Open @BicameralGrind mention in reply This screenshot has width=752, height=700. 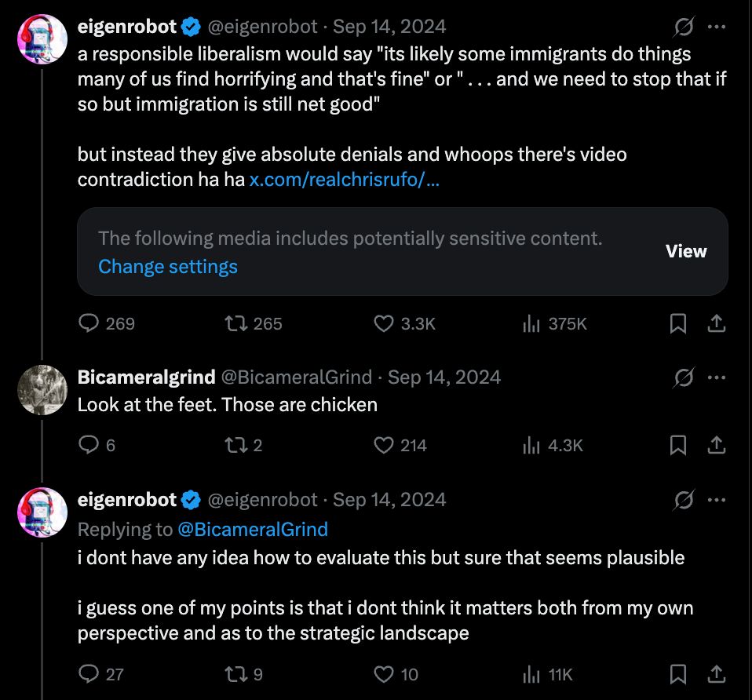pyautogui.click(x=253, y=530)
